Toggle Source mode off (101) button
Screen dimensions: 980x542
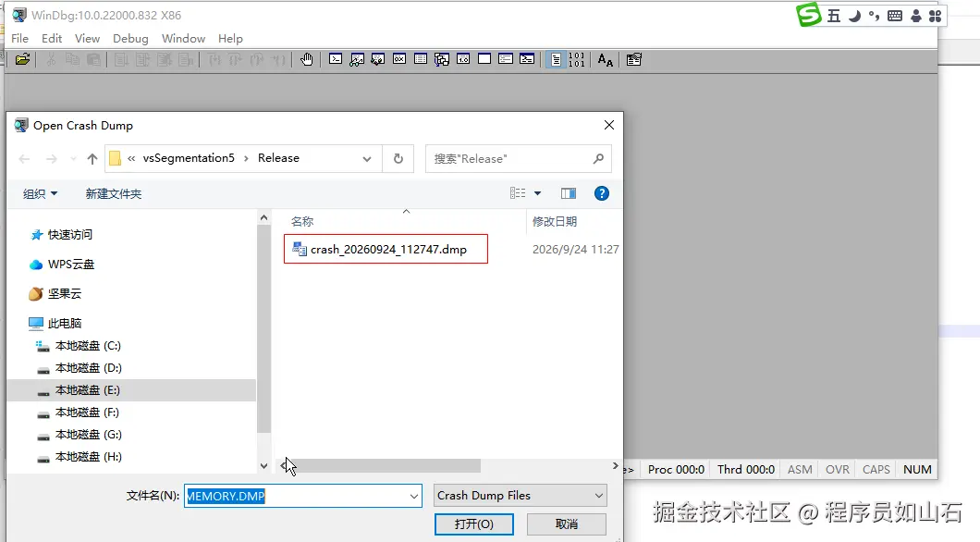pyautogui.click(x=577, y=59)
